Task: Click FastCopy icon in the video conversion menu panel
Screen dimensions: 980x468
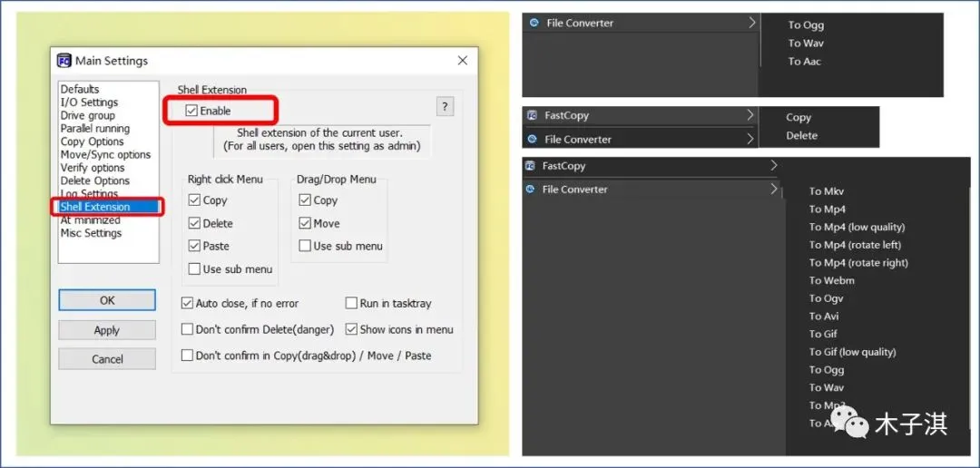Action: click(x=531, y=166)
